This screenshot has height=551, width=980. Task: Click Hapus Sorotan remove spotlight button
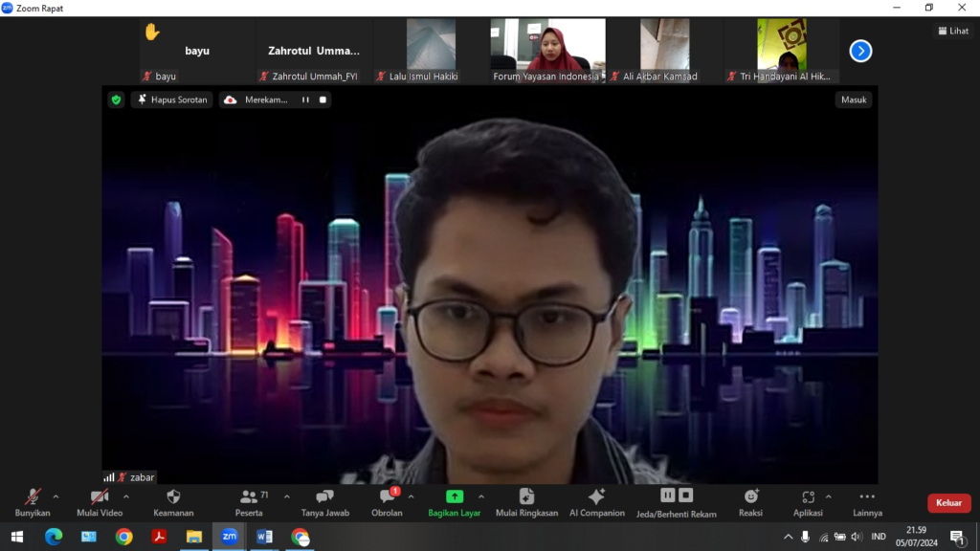[x=172, y=99]
